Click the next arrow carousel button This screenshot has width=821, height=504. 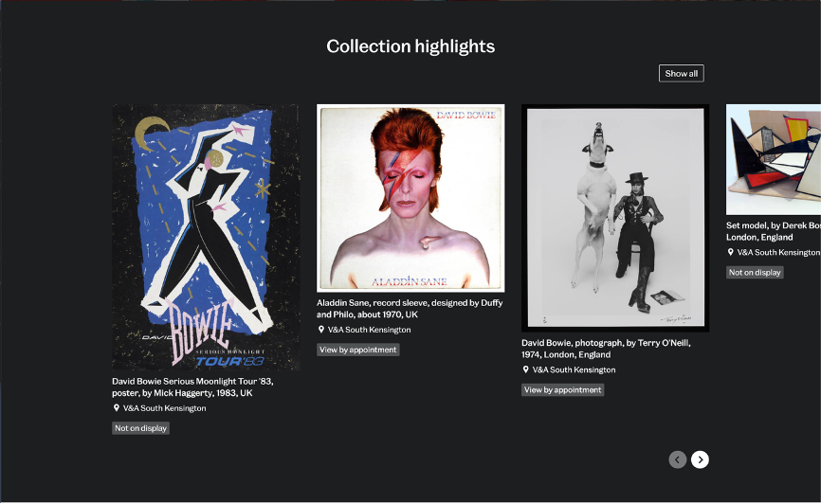tap(700, 459)
